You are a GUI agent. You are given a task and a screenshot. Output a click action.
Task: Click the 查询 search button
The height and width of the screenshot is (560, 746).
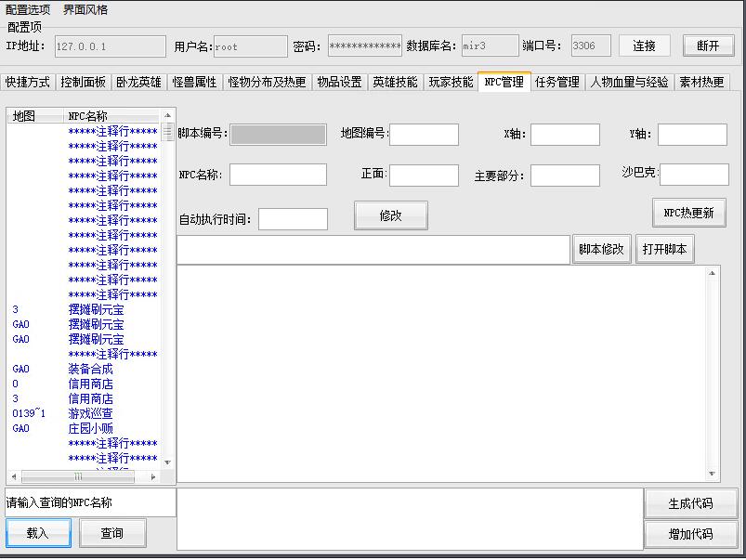112,533
